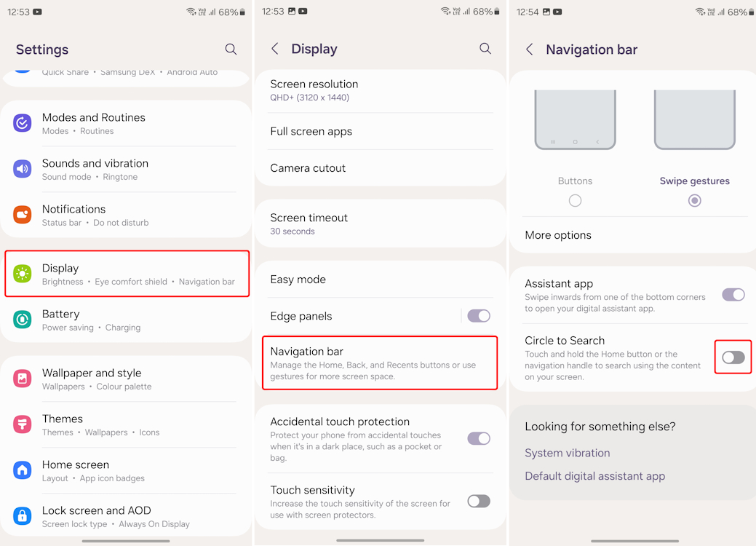Viewport: 756px width, 546px height.
Task: Open the System vibration link
Action: click(568, 452)
